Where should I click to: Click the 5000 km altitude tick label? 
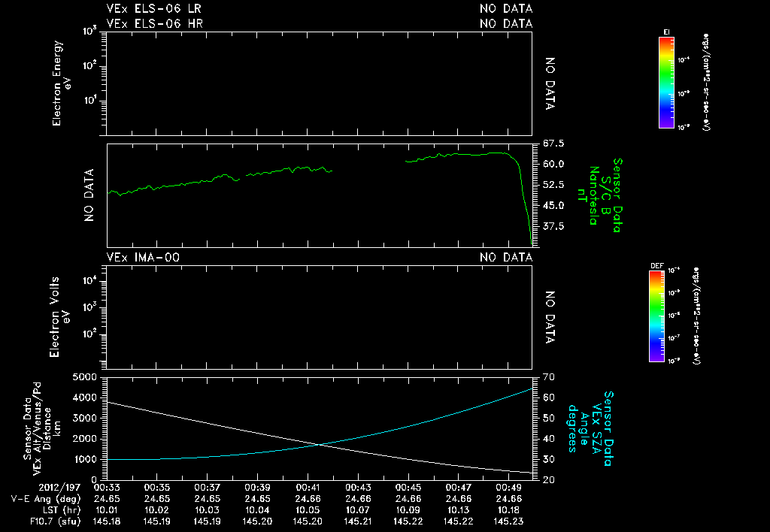(x=84, y=377)
